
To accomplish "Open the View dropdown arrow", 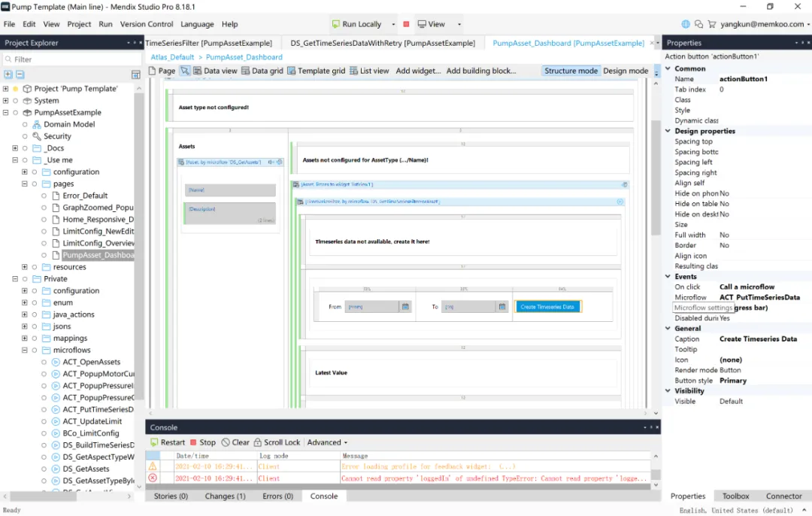I will (459, 24).
